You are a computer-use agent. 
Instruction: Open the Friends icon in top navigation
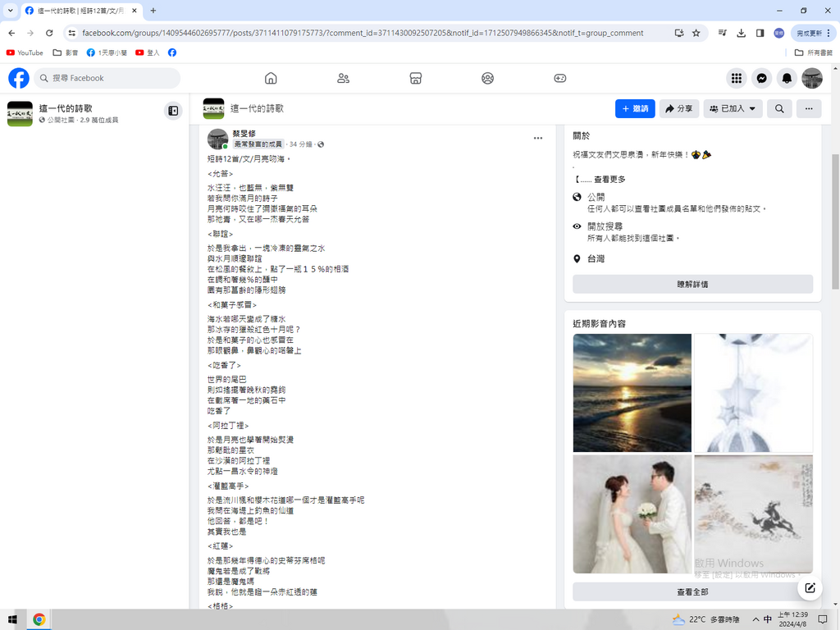coord(343,78)
